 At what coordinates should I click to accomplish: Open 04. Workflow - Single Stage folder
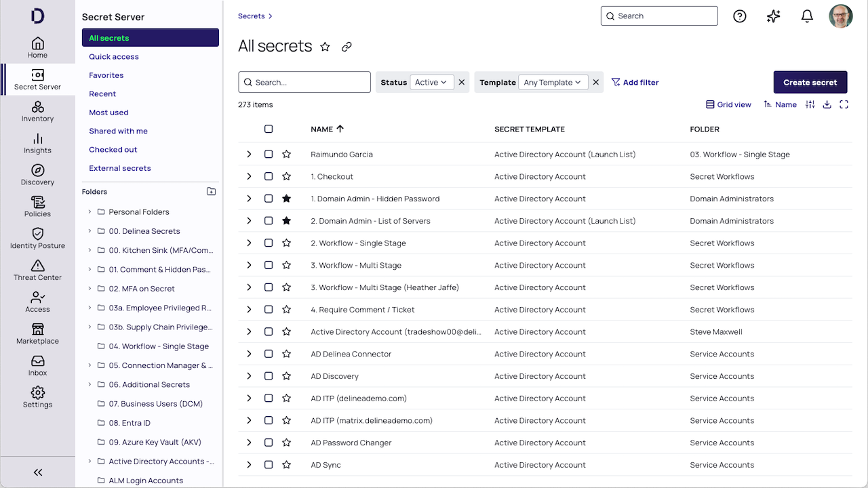point(159,346)
